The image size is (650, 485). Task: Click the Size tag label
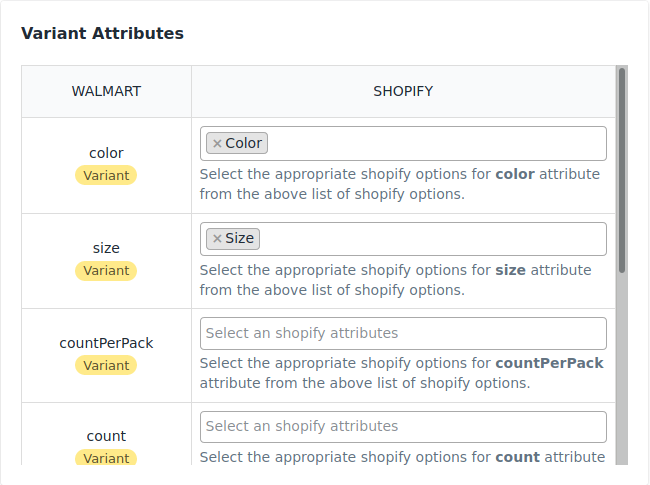click(239, 238)
